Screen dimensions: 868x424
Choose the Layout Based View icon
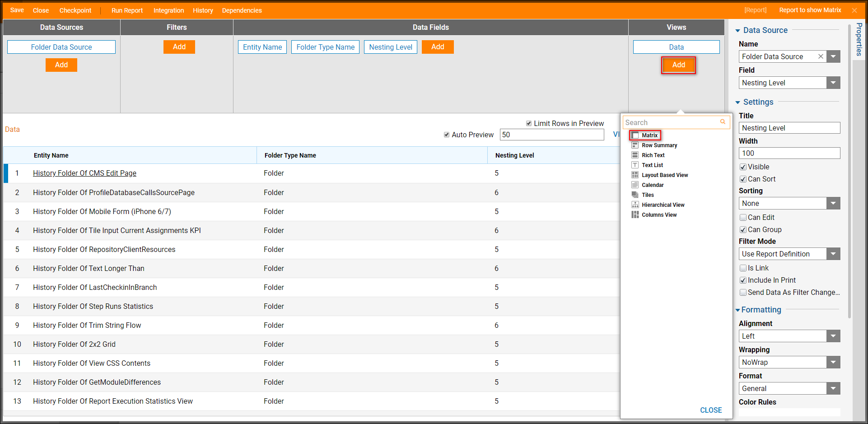pos(635,175)
